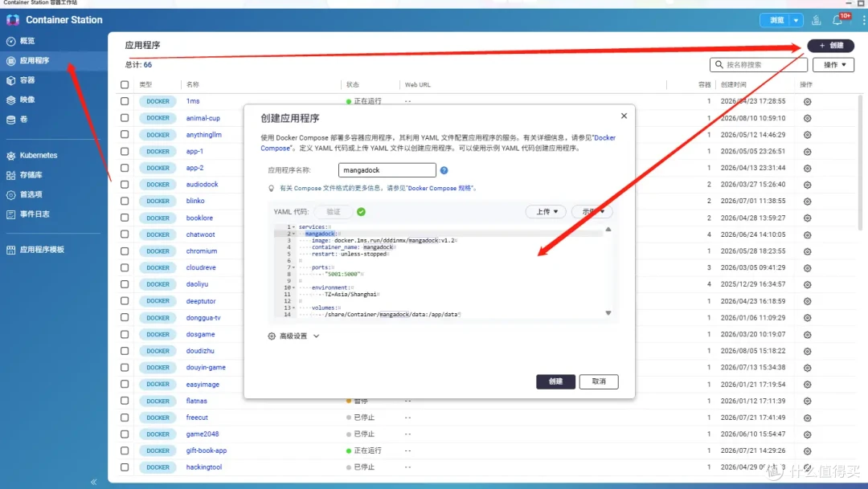The height and width of the screenshot is (489, 868).
Task: Click the gear icon in the gift-book-app row
Action: 807,450
